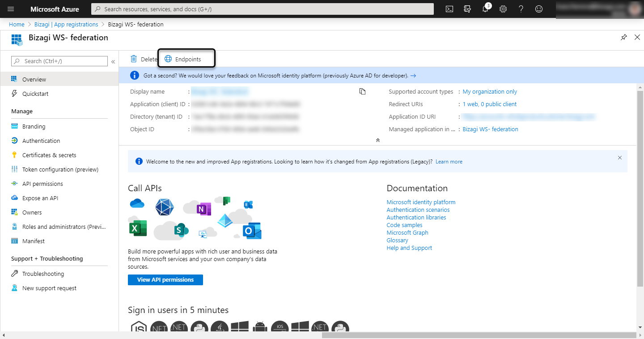Screen dimensions: 644x339
Task: Open the feedback smiley icon
Action: (x=539, y=9)
